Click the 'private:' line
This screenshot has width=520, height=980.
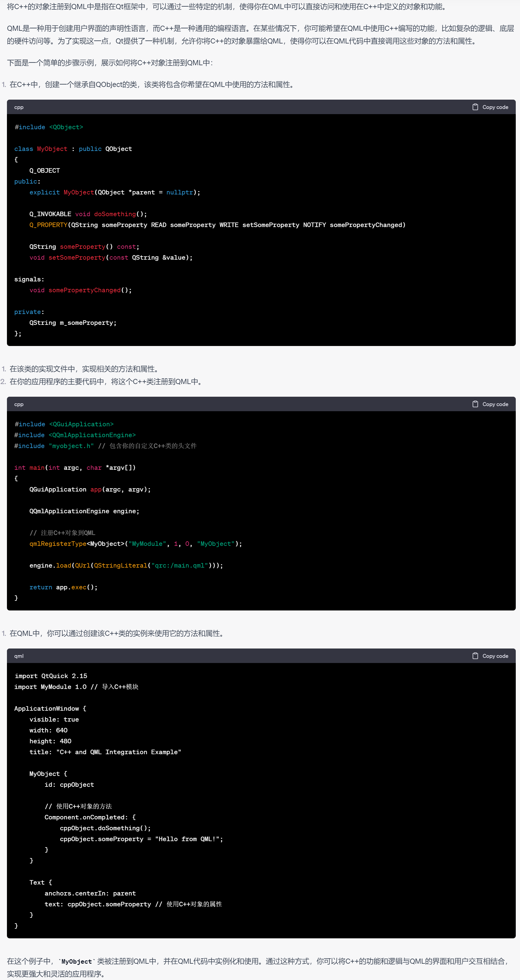tap(29, 312)
